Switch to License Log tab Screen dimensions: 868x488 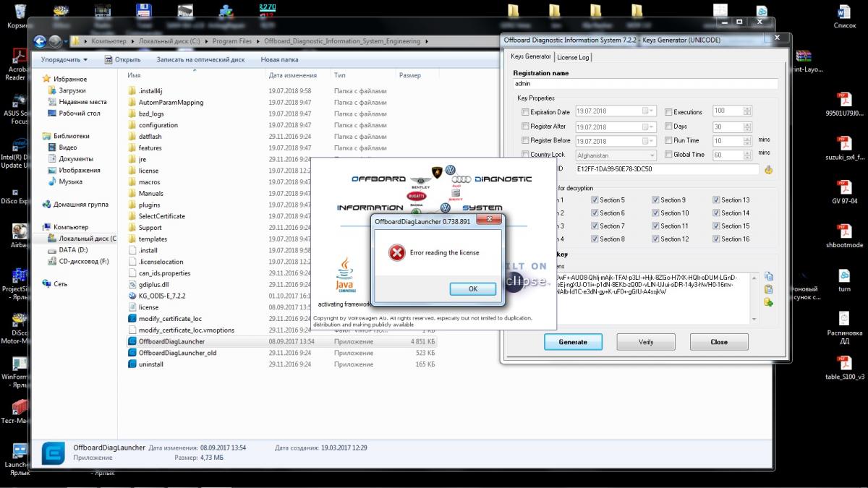[573, 57]
